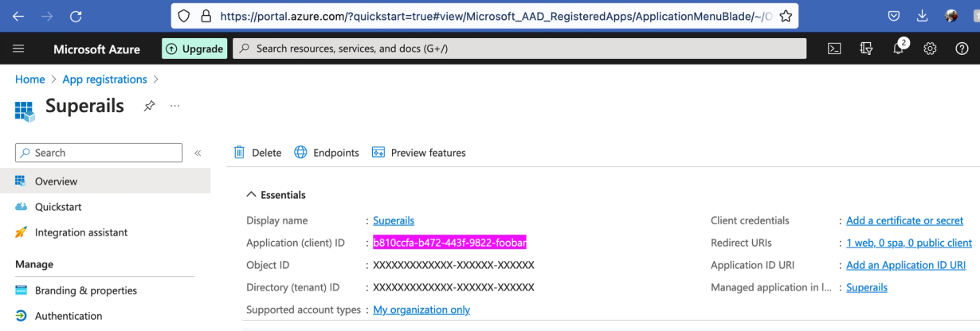Open the Managed application Superails link

(x=867, y=287)
